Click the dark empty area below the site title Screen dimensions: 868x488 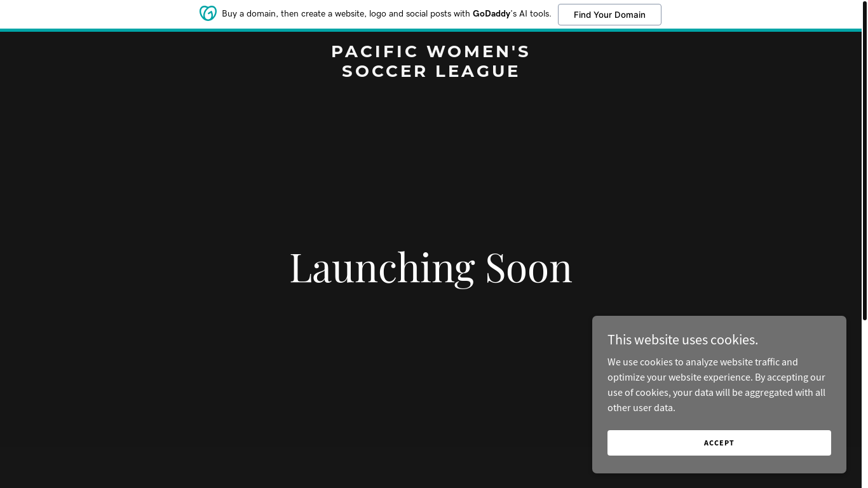(x=431, y=159)
